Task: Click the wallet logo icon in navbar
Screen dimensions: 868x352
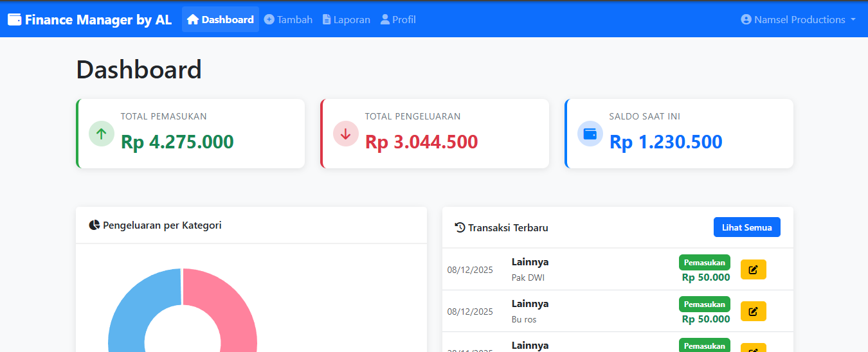Action: click(x=15, y=19)
